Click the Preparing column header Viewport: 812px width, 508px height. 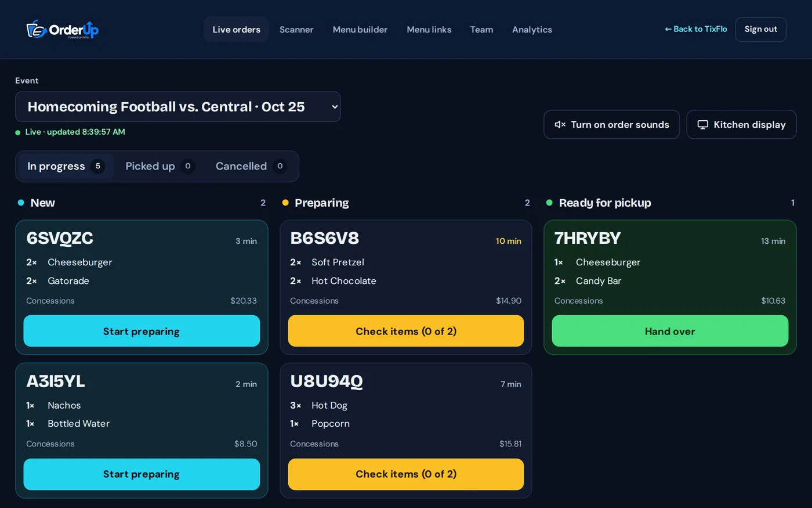[322, 203]
